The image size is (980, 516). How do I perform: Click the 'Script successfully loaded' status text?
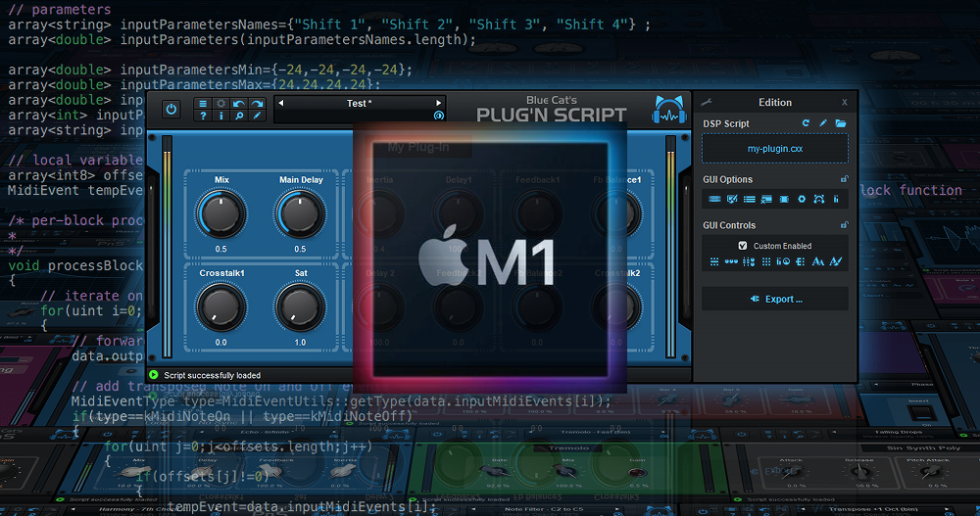click(212, 375)
